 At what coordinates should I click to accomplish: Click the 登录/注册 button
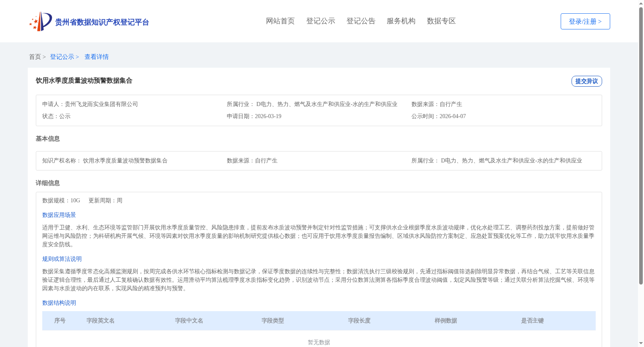click(x=585, y=21)
